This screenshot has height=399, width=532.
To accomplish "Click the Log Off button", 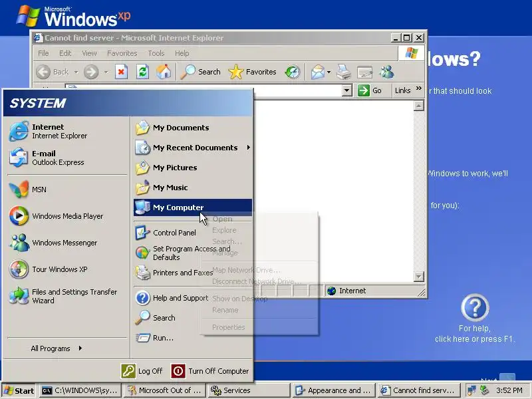I will pos(142,371).
